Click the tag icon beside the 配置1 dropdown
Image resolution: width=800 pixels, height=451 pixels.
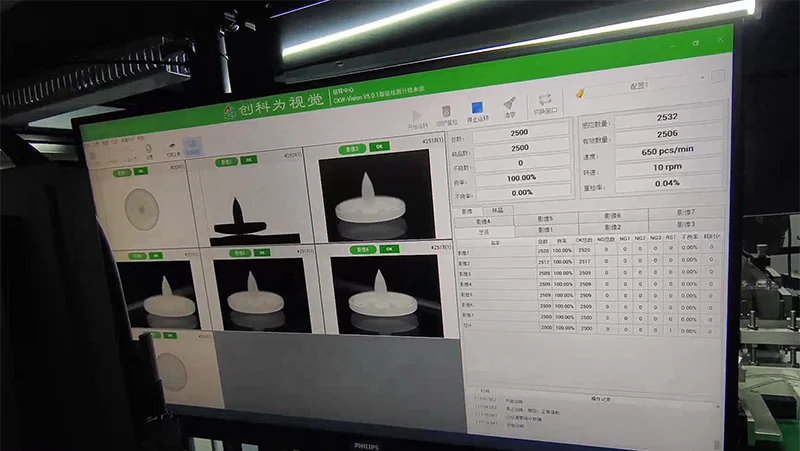pos(581,93)
